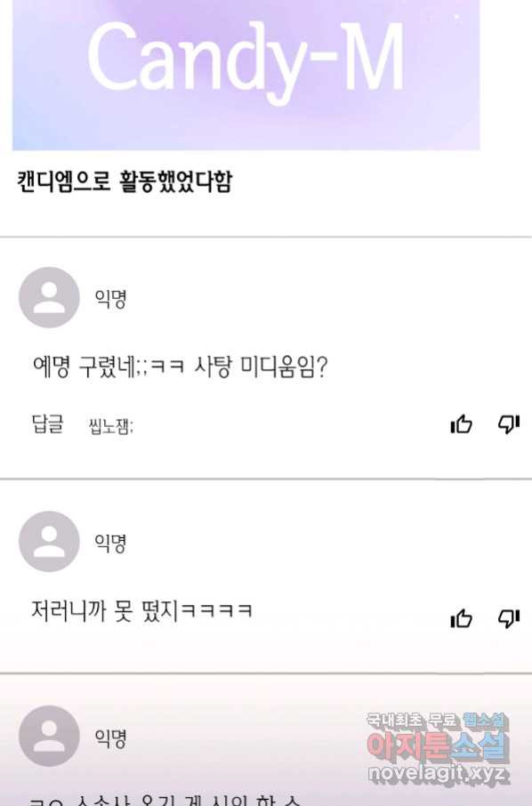Click the comment text 저러니까 못 떴지
532x806 pixels.
(x=141, y=610)
